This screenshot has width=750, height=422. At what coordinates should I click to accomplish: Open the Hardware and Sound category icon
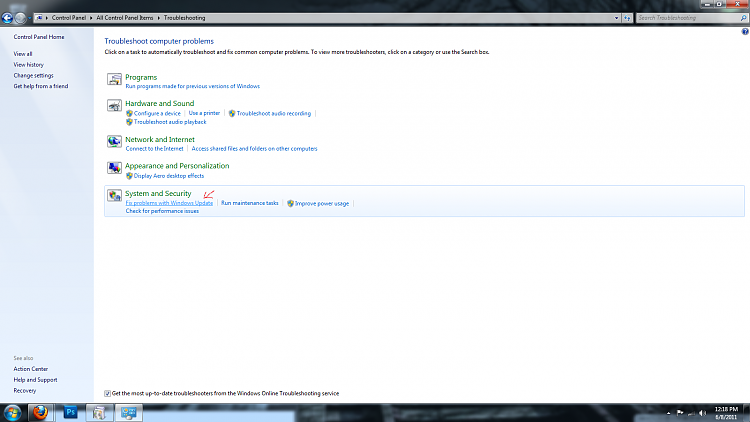(x=114, y=105)
